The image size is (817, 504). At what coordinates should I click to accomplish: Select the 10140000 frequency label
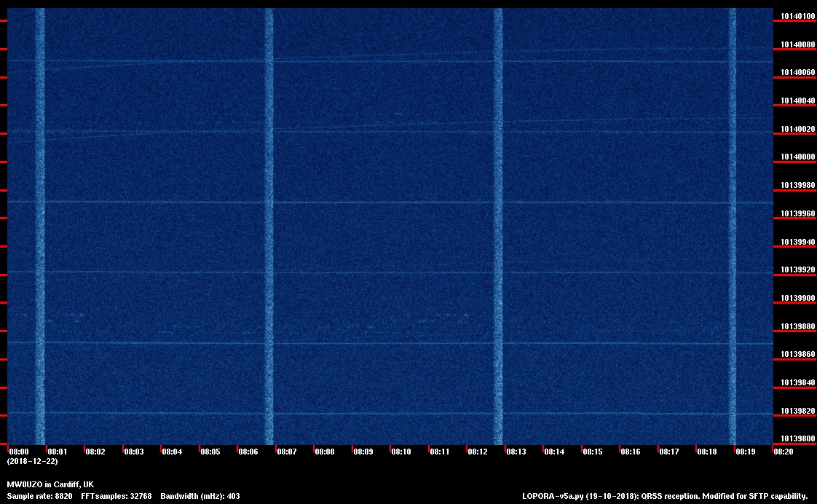click(797, 157)
